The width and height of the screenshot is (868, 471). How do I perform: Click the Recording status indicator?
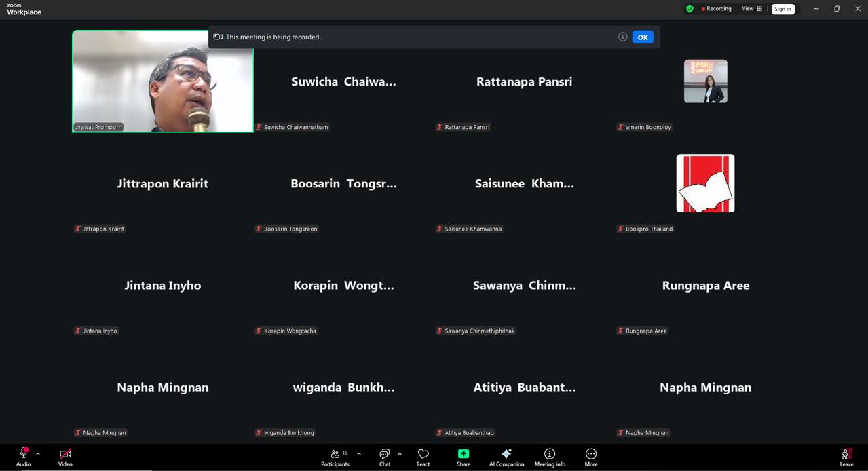(716, 9)
